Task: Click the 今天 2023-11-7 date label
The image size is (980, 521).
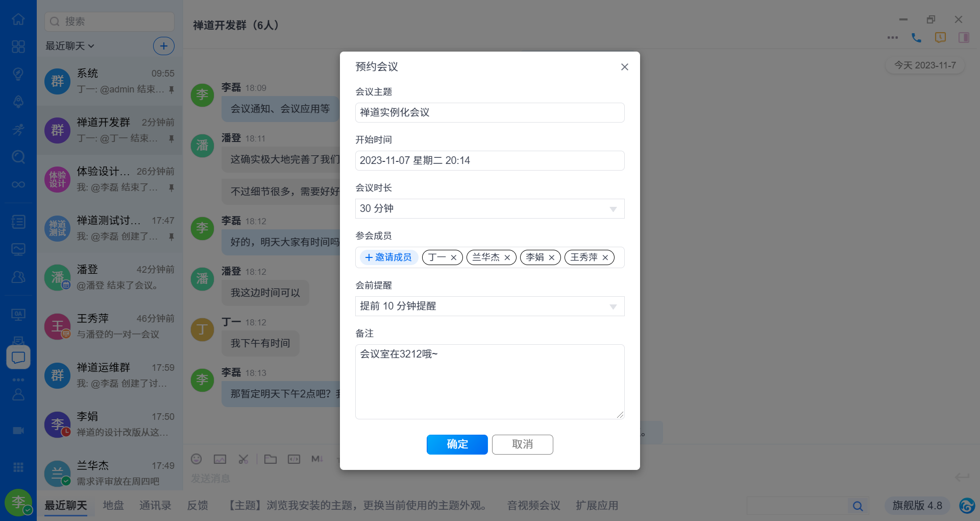Action: (x=925, y=65)
